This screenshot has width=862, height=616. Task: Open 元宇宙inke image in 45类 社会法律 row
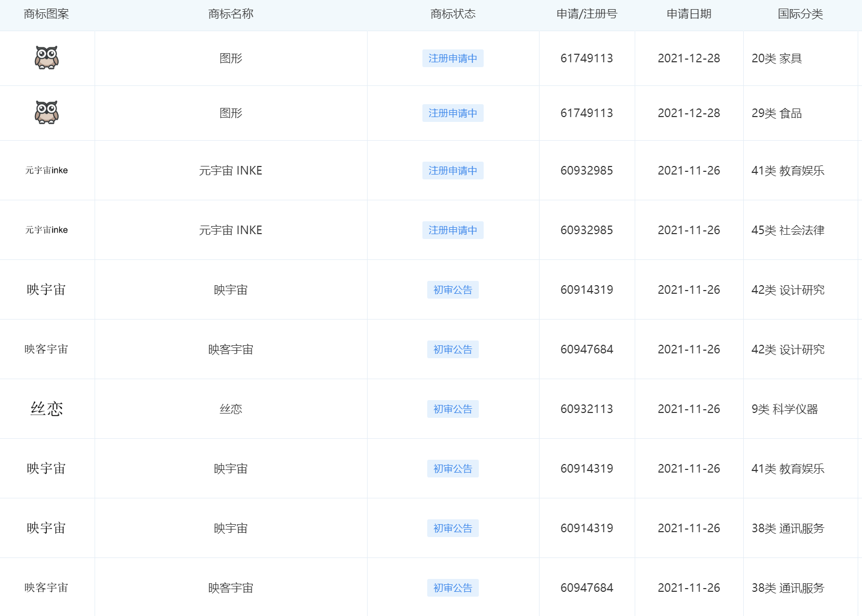[x=47, y=230]
